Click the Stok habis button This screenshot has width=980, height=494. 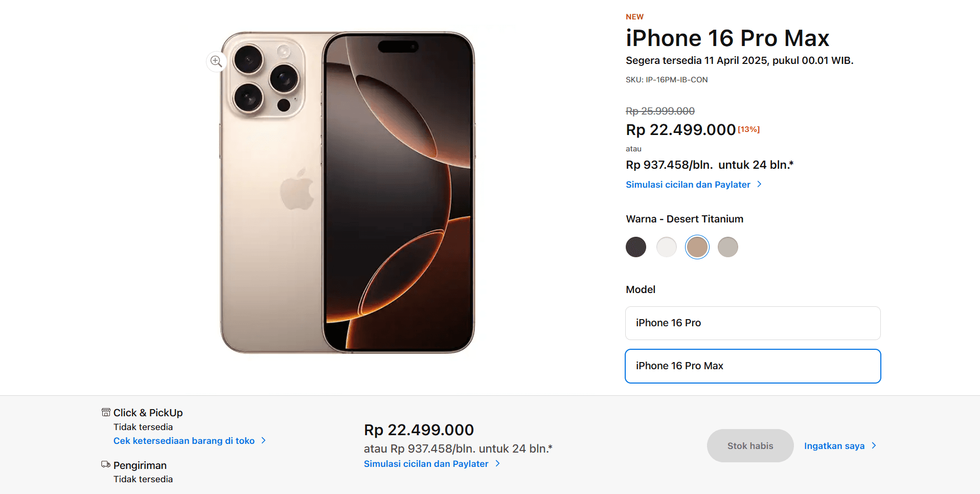pyautogui.click(x=749, y=445)
